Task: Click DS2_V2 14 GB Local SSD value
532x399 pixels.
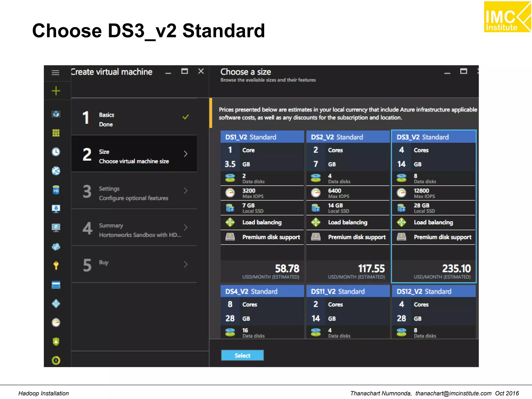Action: 335,205
